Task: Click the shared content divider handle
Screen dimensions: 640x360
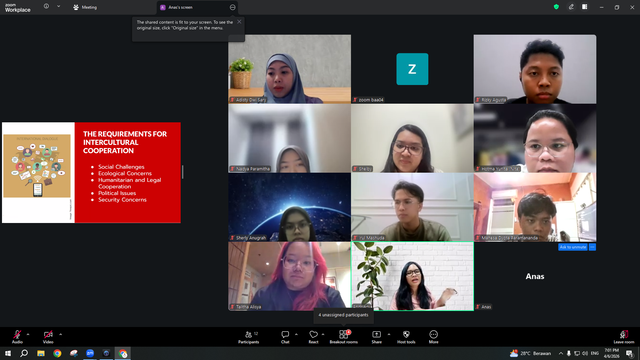Action: (x=182, y=172)
